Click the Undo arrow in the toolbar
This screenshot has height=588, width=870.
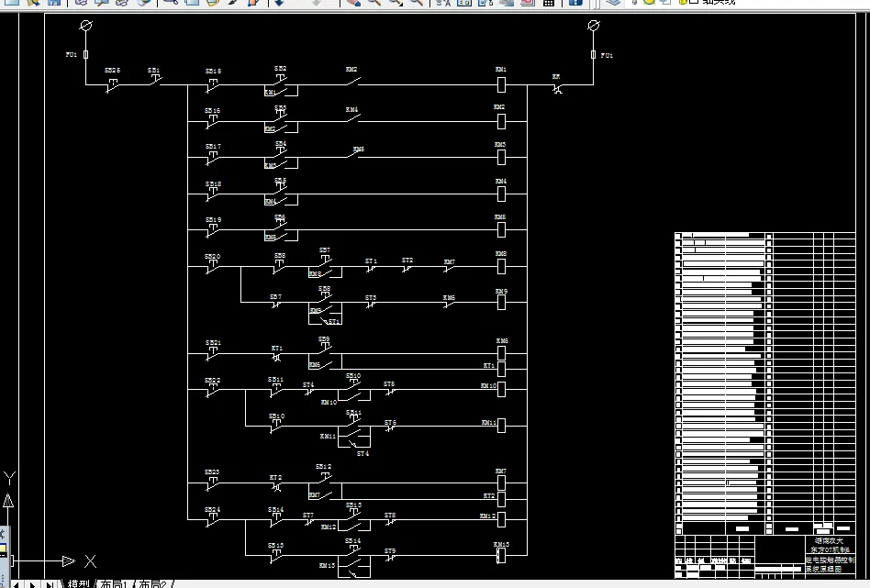(279, 2)
